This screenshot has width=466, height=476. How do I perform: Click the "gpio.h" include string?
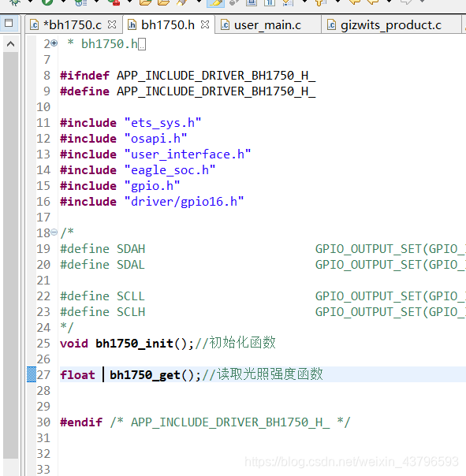tap(152, 186)
